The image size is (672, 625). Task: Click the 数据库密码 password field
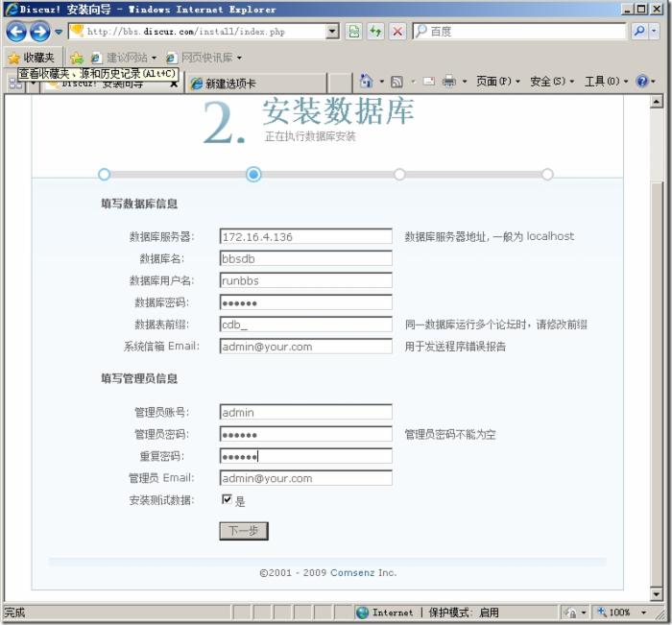click(x=306, y=302)
